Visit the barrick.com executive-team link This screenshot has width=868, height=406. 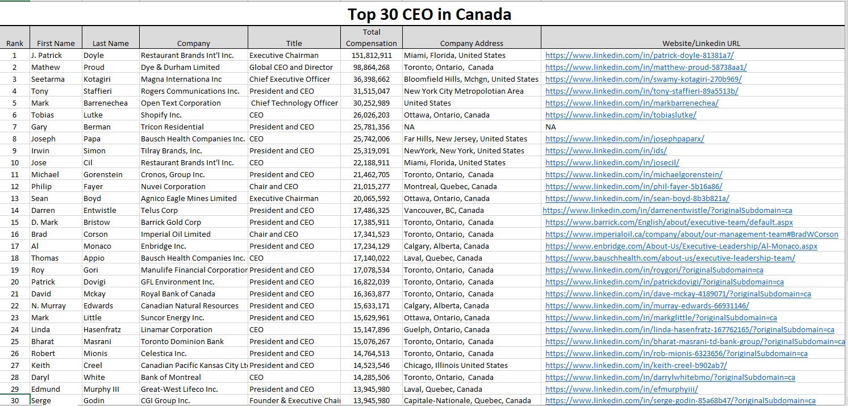pos(669,222)
